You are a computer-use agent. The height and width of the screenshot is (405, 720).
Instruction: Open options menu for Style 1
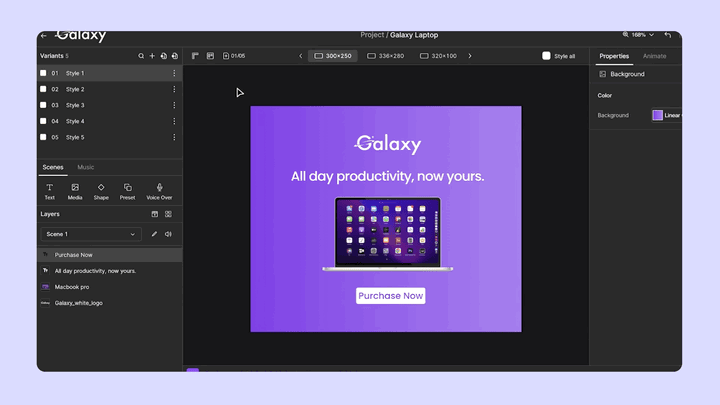coord(174,73)
